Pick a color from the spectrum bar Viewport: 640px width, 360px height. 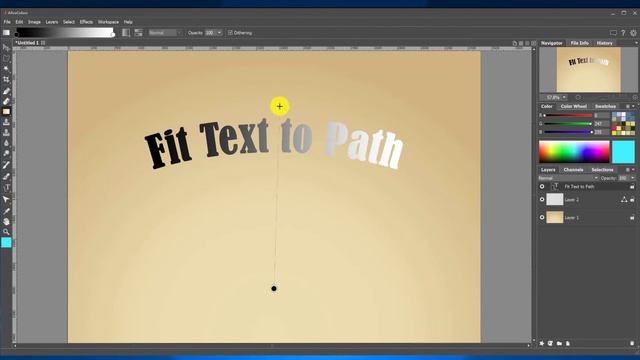click(x=574, y=151)
